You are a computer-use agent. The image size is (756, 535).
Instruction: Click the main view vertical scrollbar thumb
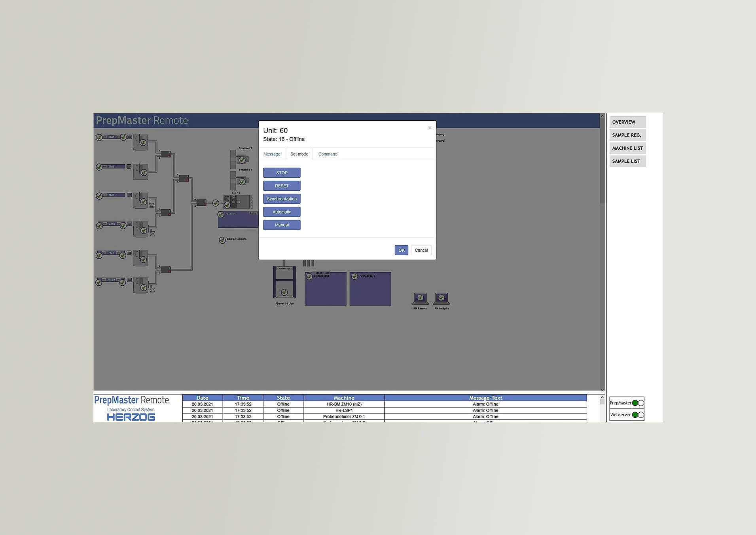pyautogui.click(x=602, y=161)
